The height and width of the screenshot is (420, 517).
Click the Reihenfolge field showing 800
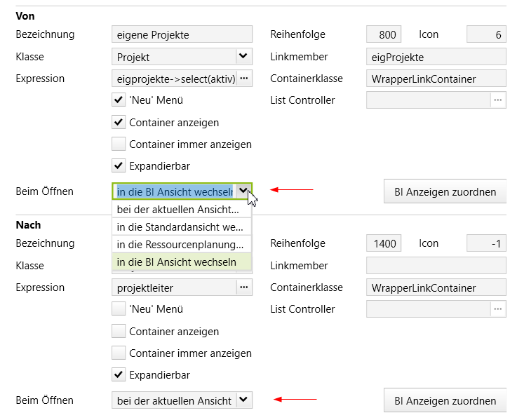point(384,34)
